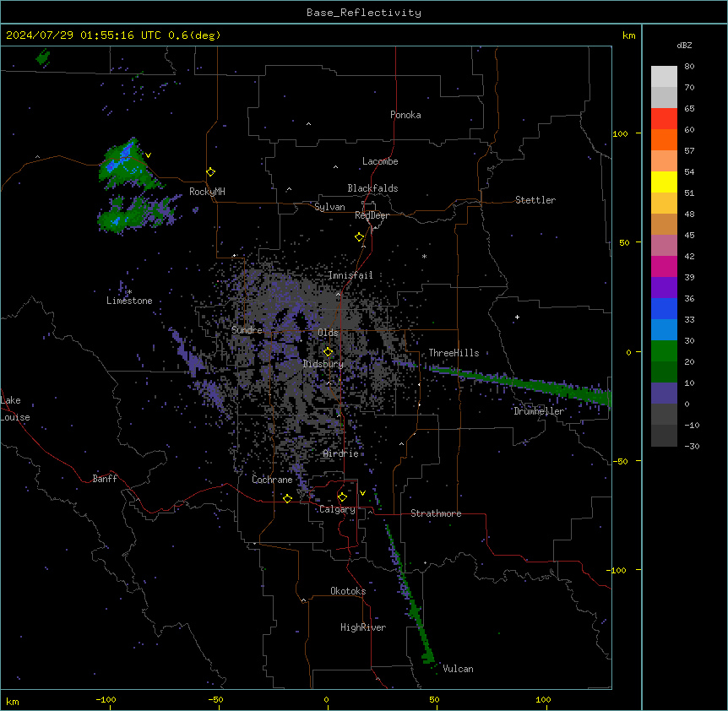
Task: Select the royal blue swatch in dBZ legend
Action: coord(664,308)
